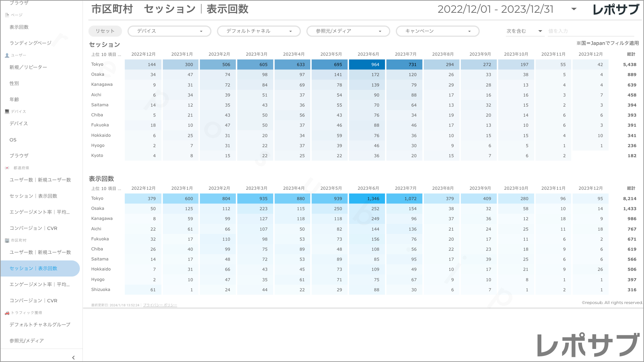Open the プライバシー ポリシー link
This screenshot has width=644, height=362.
click(160, 305)
